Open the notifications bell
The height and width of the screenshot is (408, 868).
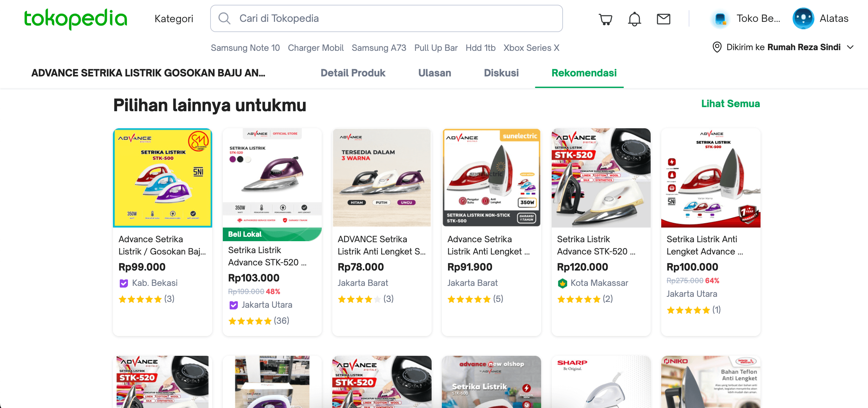coord(634,19)
